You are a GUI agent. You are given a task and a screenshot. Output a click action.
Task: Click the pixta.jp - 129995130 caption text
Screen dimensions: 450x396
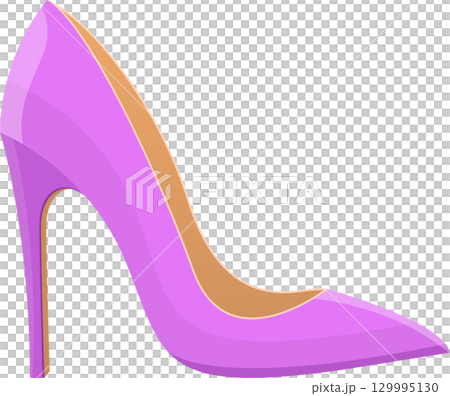tap(375, 388)
